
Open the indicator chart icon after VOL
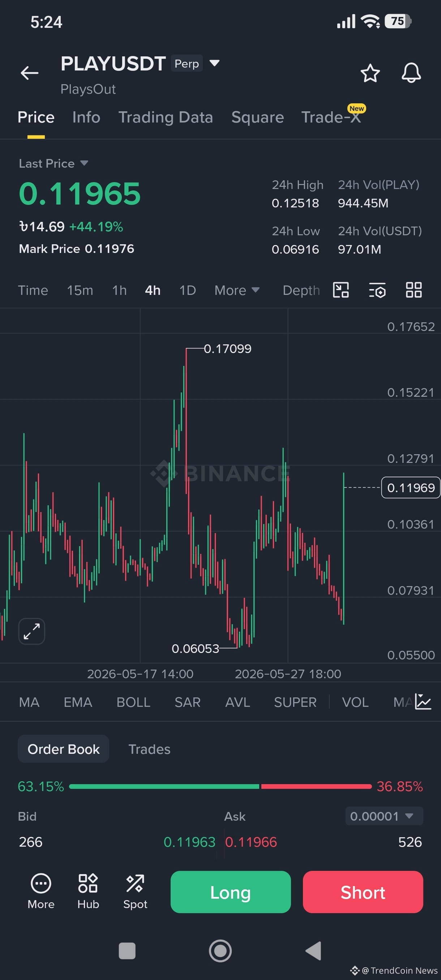click(x=423, y=701)
